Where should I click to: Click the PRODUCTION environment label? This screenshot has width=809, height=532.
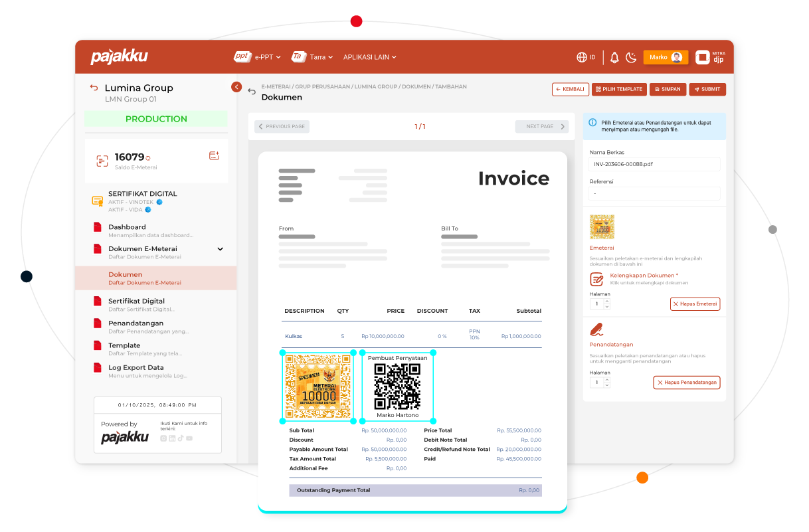(x=156, y=119)
